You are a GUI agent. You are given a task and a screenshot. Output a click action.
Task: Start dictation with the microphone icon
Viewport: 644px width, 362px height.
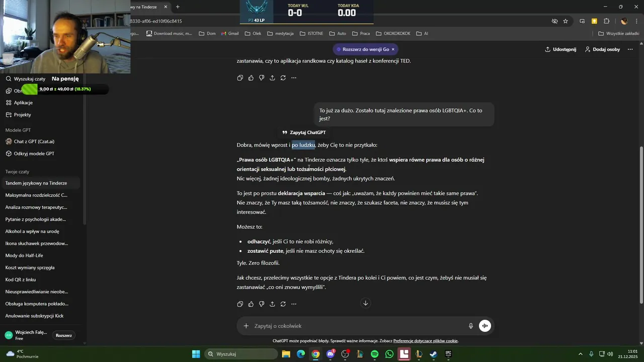(x=471, y=326)
